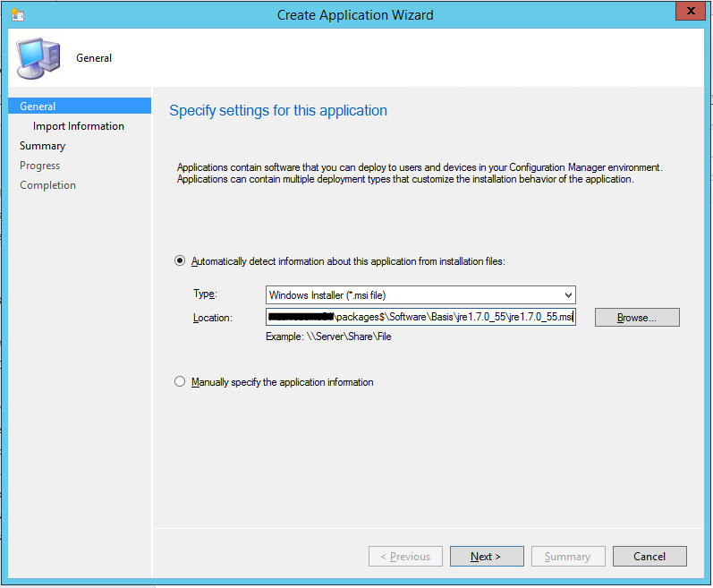Open the Summary step in the sidebar
Viewport: 713px width, 588px height.
coord(42,146)
